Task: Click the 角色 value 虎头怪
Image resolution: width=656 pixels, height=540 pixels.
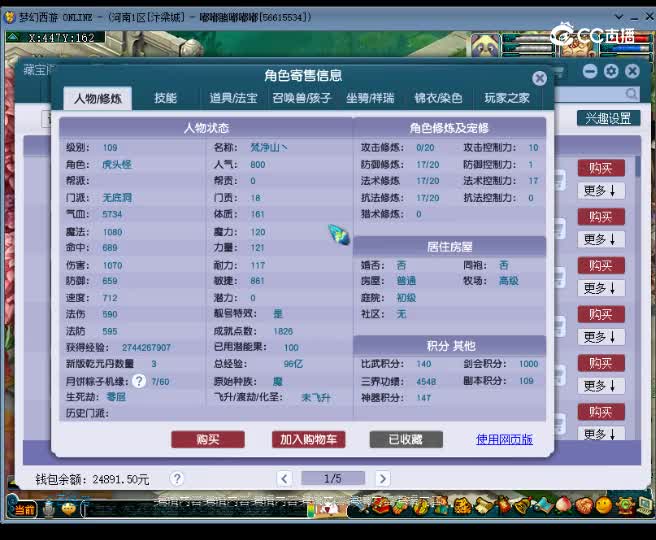Action: point(117,164)
